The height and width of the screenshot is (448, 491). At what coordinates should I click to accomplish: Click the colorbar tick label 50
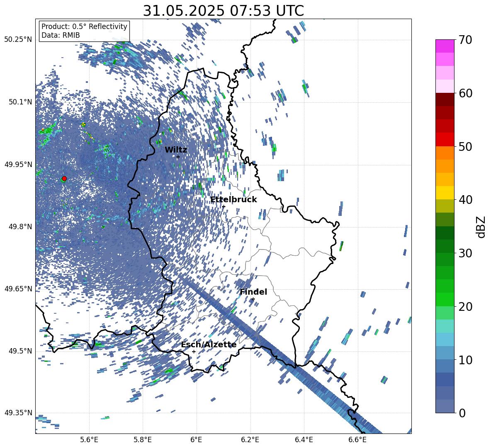[465, 147]
